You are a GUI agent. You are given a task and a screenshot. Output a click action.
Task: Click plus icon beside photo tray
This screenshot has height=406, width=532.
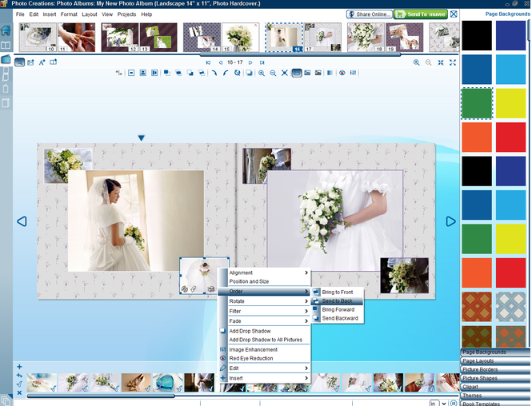19,367
